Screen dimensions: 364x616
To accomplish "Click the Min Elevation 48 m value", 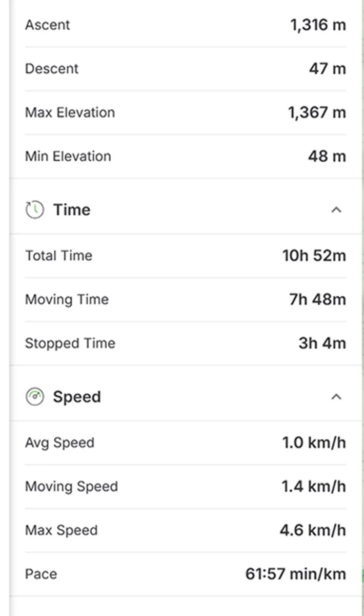I will pos(327,156).
